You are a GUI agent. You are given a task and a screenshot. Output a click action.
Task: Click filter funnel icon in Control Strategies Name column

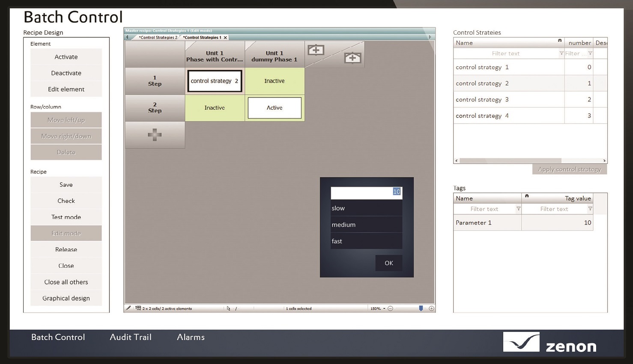(x=561, y=53)
